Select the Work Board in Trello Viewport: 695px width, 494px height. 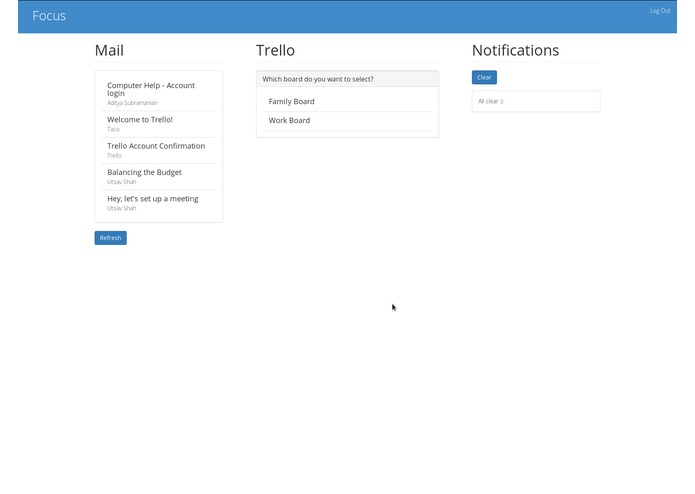[x=347, y=121]
